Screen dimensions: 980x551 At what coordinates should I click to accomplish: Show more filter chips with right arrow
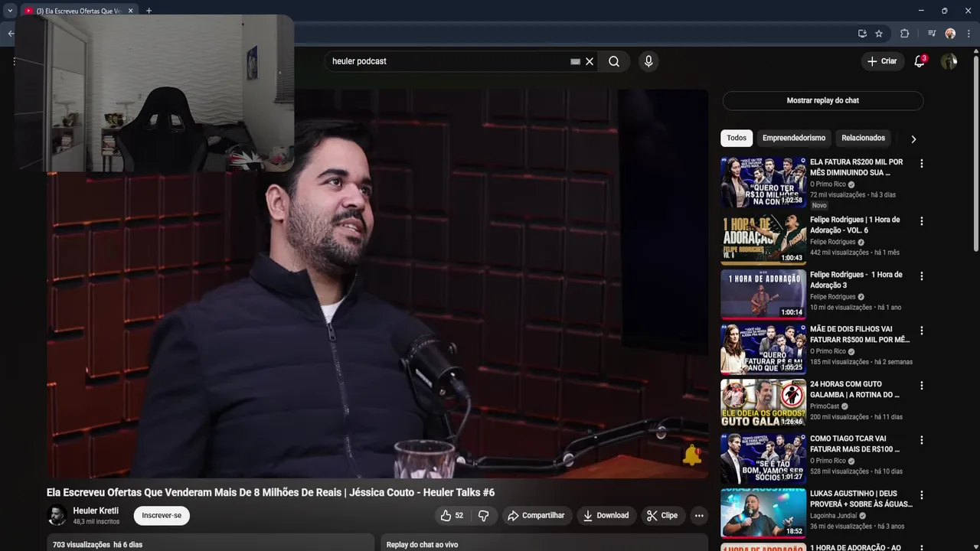coord(913,139)
